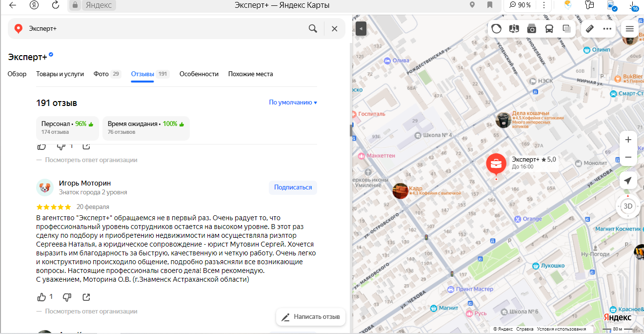Open downloads with badge 16
This screenshot has width=644, height=334.
pyautogui.click(x=634, y=6)
